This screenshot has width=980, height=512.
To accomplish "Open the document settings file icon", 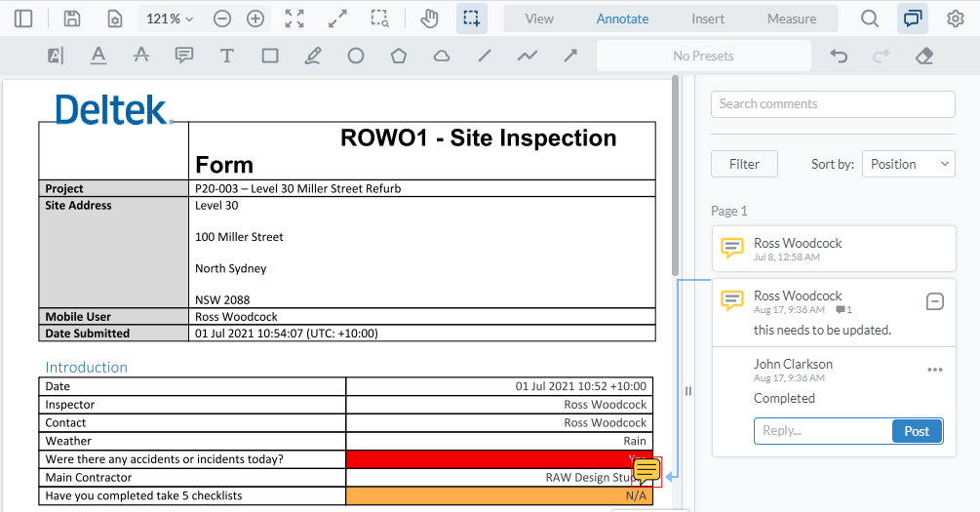I will [x=115, y=19].
